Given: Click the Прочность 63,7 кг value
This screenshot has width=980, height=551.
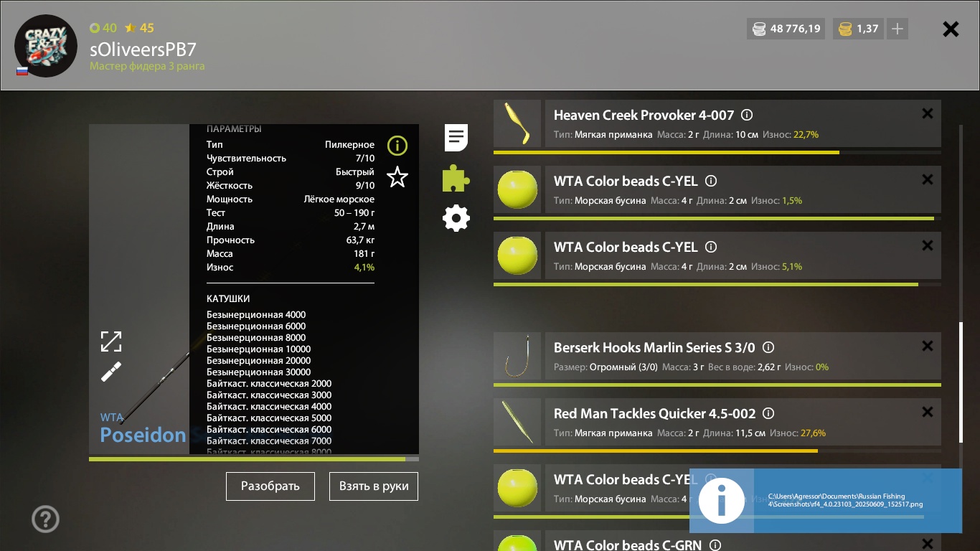Looking at the screenshot, I should 360,240.
